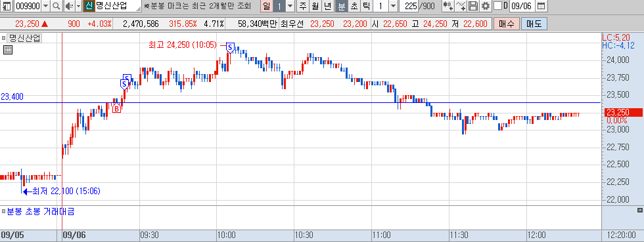The height and width of the screenshot is (242, 644).
Task: Toggle the 분봉 초봉 거래대금 panel marker
Action: coord(4,212)
